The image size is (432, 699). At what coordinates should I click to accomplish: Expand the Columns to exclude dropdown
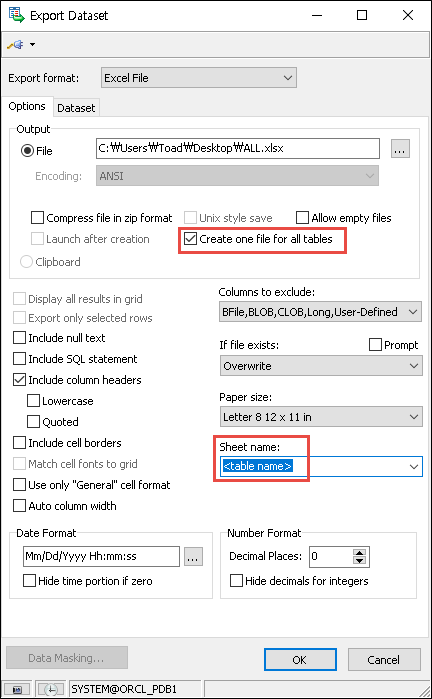tap(321, 312)
